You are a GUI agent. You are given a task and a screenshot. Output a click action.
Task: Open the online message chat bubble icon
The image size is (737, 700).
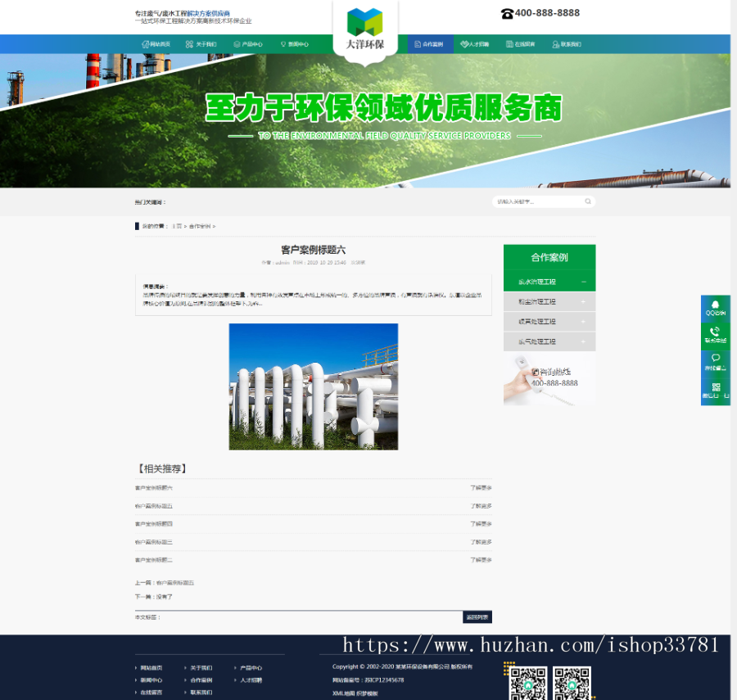pyautogui.click(x=715, y=362)
